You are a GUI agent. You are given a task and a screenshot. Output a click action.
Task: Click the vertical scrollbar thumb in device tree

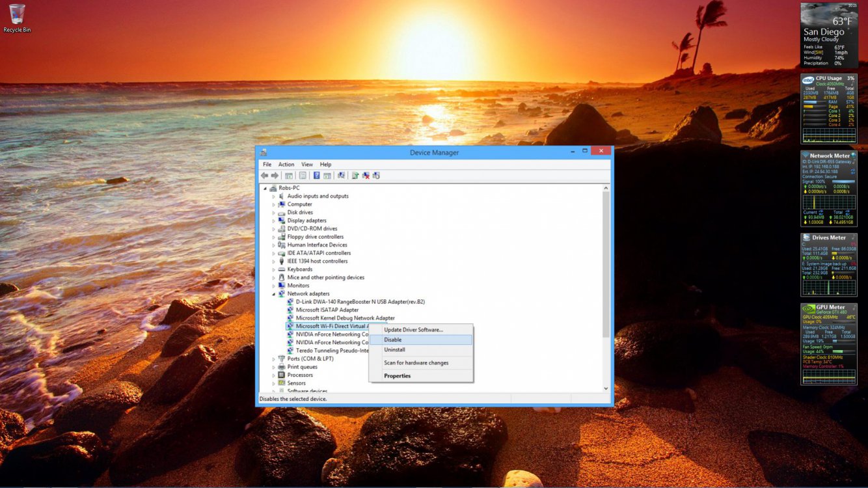click(x=606, y=264)
